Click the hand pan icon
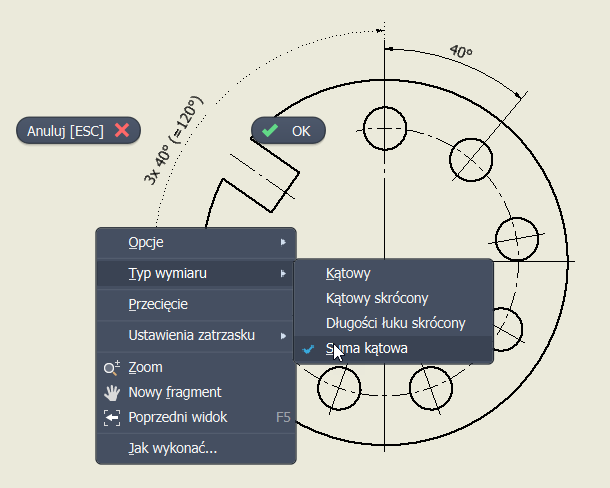 point(112,392)
